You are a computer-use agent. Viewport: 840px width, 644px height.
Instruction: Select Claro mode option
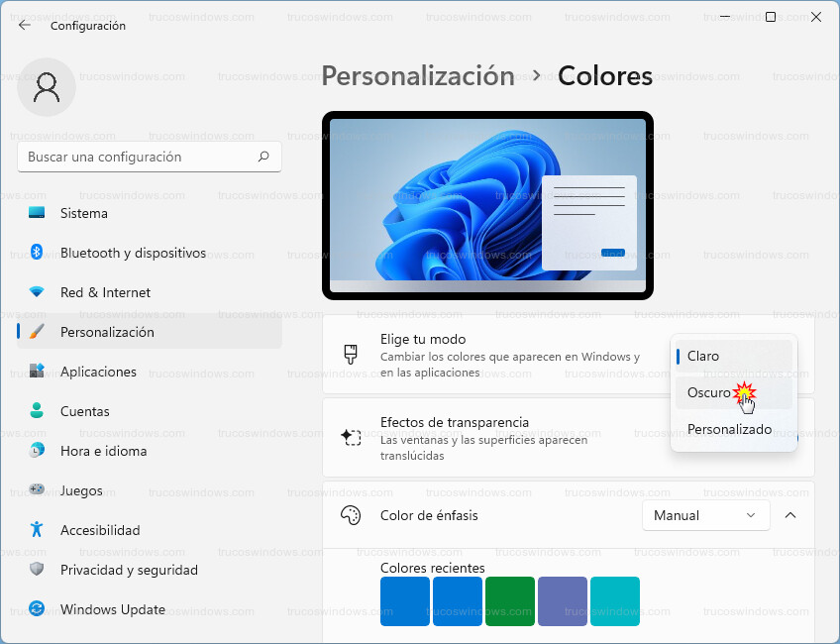[703, 356]
